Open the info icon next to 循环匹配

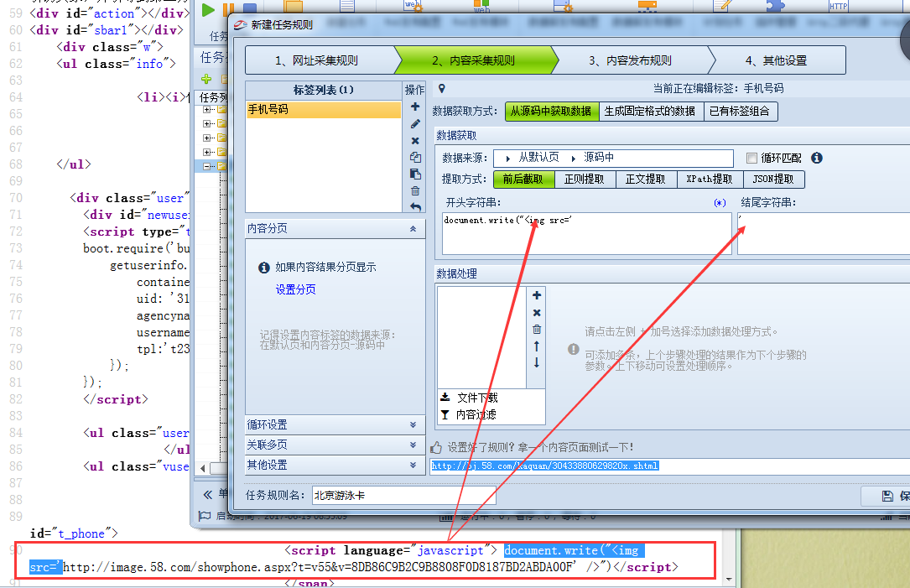[817, 158]
